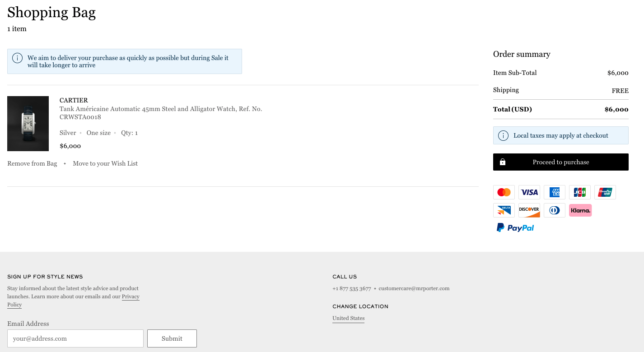Click the American Express payment icon
The height and width of the screenshot is (352, 644).
(555, 192)
